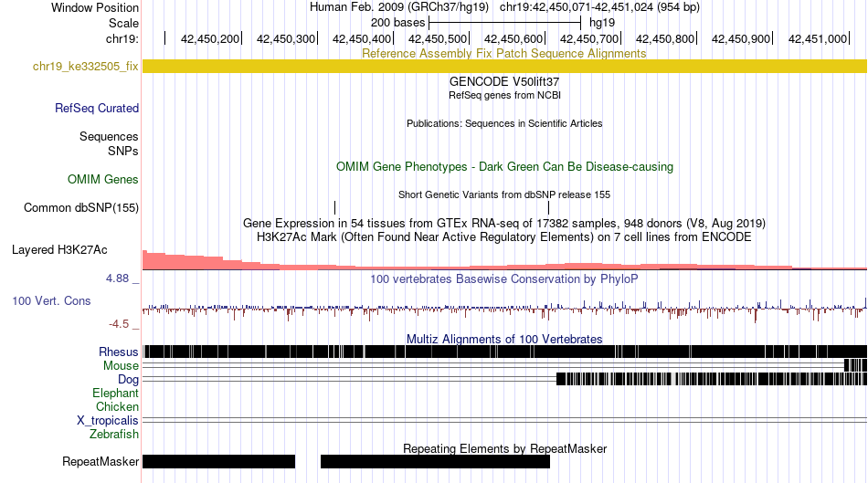Click the Mouse alignment block
Screen dimensions: 868x483
point(855,365)
